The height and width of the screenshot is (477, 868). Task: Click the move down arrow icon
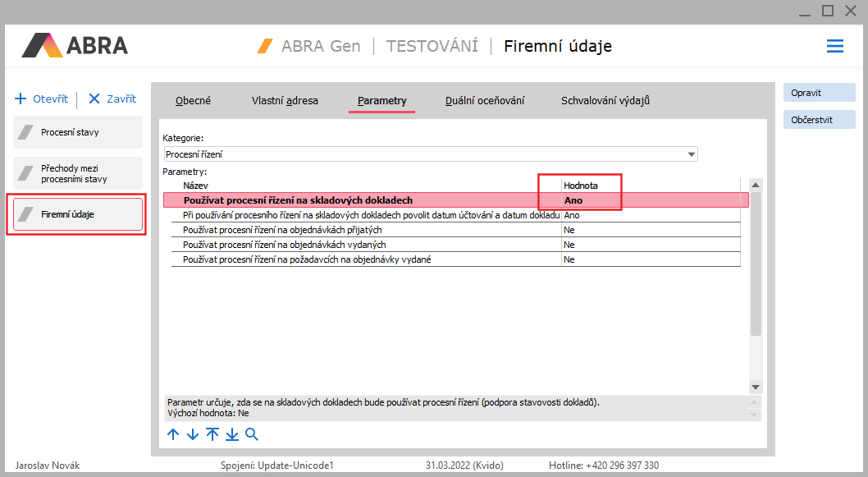tap(192, 434)
